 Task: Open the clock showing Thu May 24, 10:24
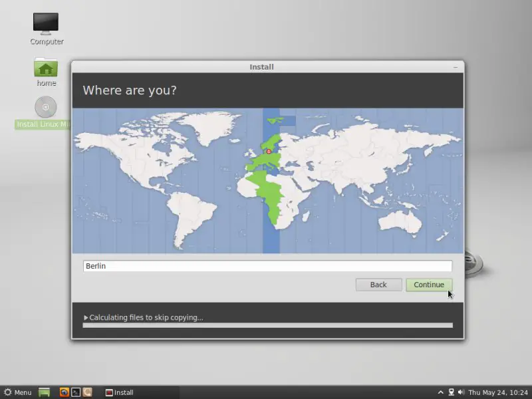(x=498, y=392)
